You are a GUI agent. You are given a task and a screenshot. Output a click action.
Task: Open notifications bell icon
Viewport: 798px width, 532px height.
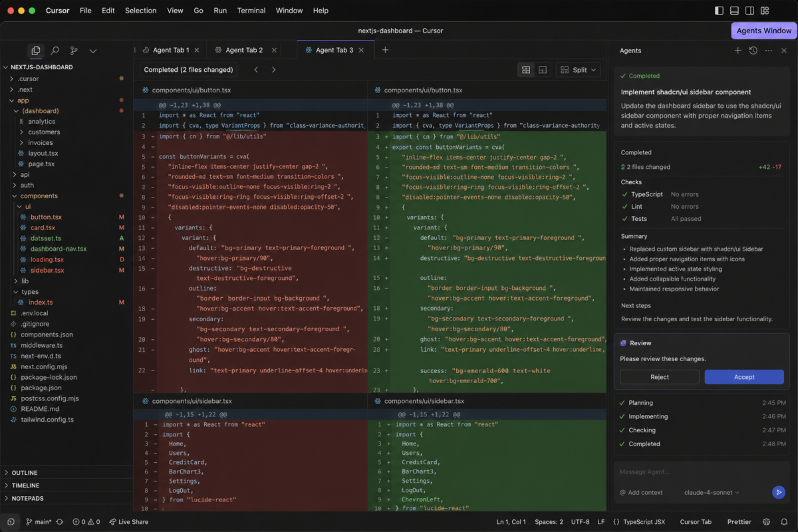[785, 522]
